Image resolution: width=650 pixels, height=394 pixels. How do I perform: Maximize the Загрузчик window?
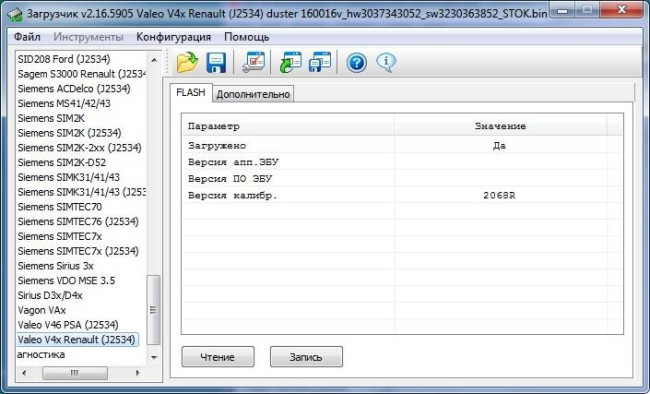587,10
